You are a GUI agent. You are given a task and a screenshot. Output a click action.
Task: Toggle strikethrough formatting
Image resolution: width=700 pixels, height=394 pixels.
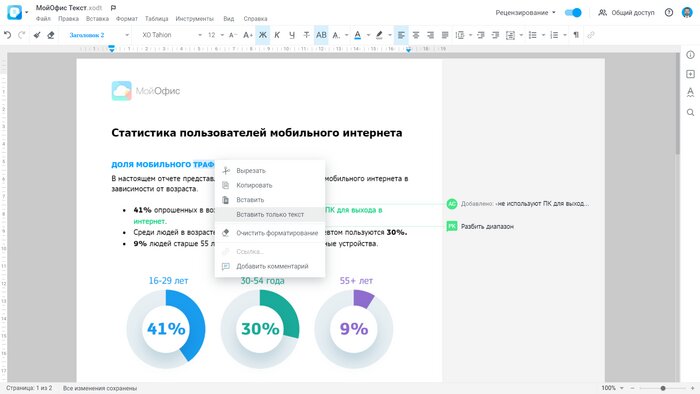(x=306, y=35)
